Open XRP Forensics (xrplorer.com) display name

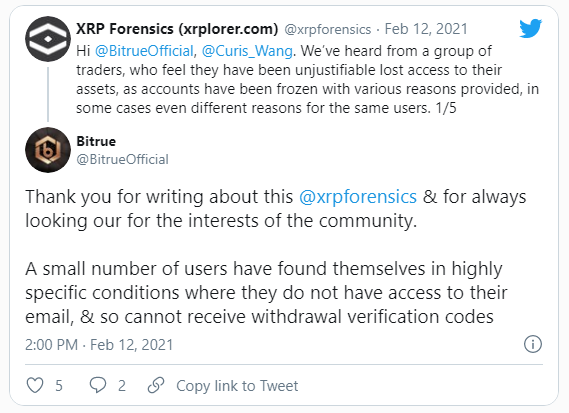(177, 29)
